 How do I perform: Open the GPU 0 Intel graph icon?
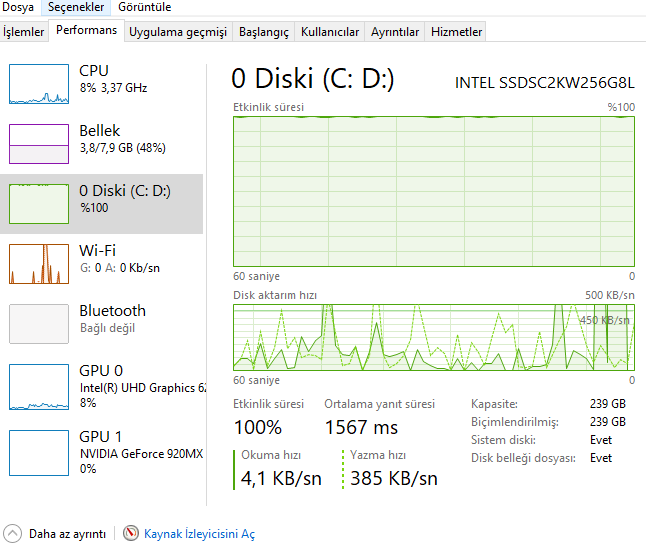[39, 384]
